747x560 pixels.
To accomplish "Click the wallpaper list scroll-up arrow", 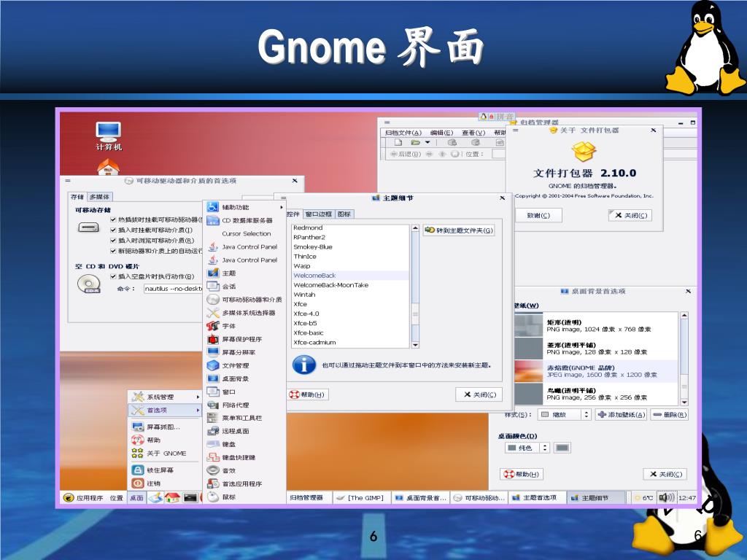I will [684, 315].
